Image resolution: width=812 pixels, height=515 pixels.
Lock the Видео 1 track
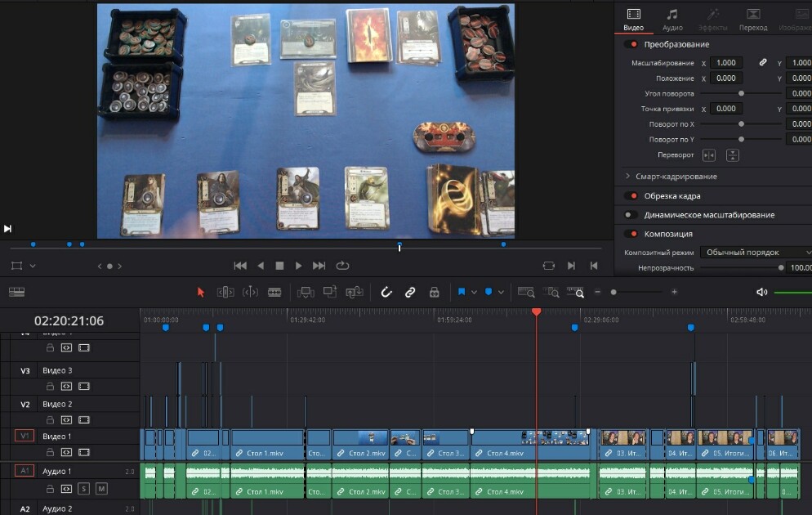click(50, 452)
